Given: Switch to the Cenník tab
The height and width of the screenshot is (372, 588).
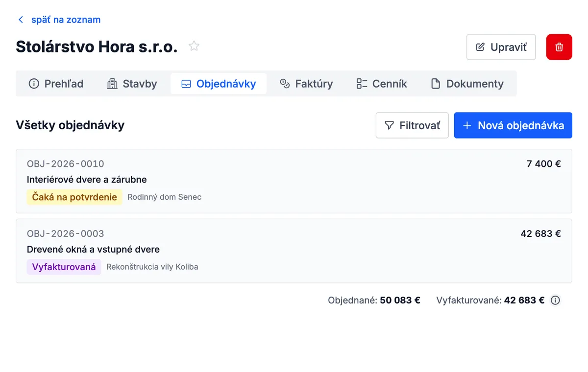Looking at the screenshot, I should coord(382,84).
